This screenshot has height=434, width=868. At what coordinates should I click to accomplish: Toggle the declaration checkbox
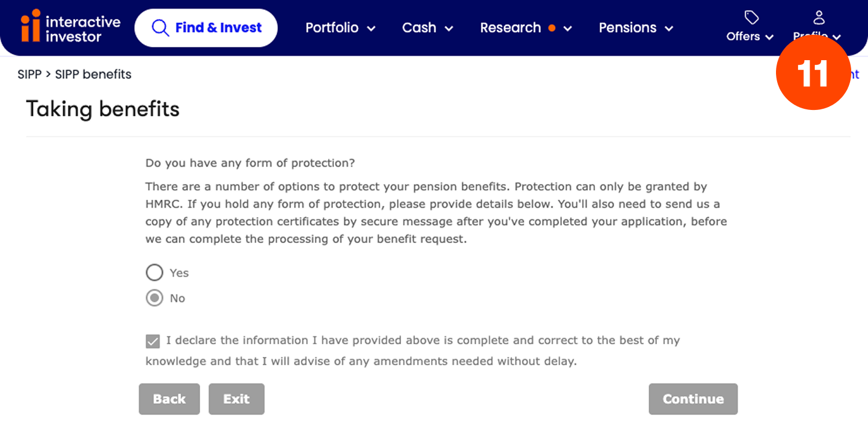153,341
